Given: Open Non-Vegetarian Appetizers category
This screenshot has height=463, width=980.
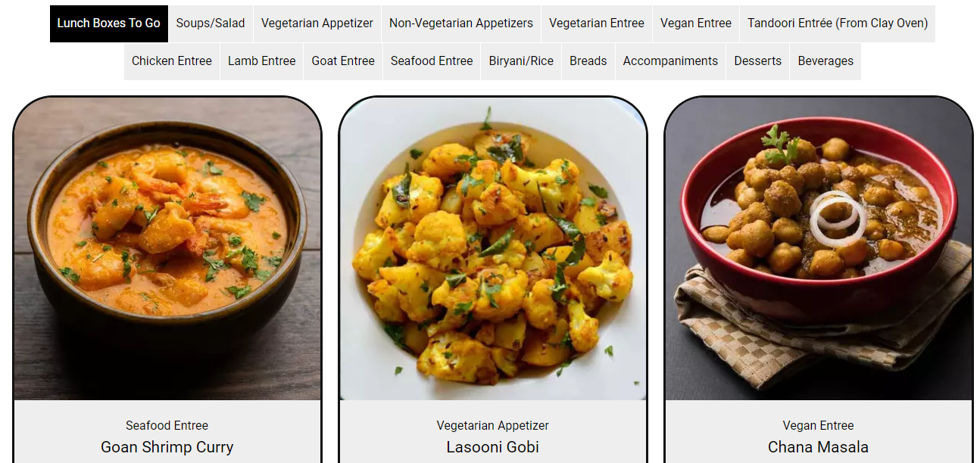Looking at the screenshot, I should click(461, 23).
